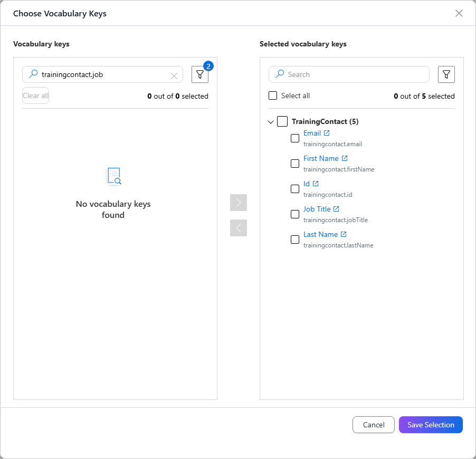Open the filter on Selected vocabulary keys panel
476x459 pixels.
click(x=446, y=74)
